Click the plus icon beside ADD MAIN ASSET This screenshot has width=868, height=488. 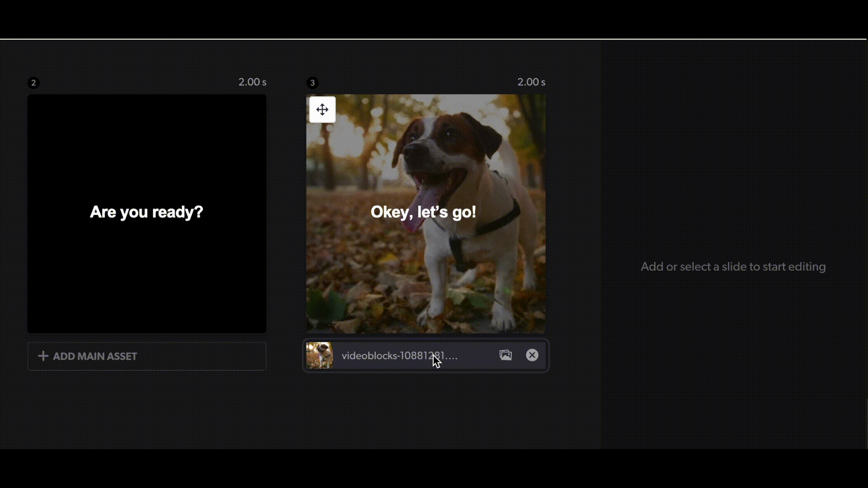43,356
